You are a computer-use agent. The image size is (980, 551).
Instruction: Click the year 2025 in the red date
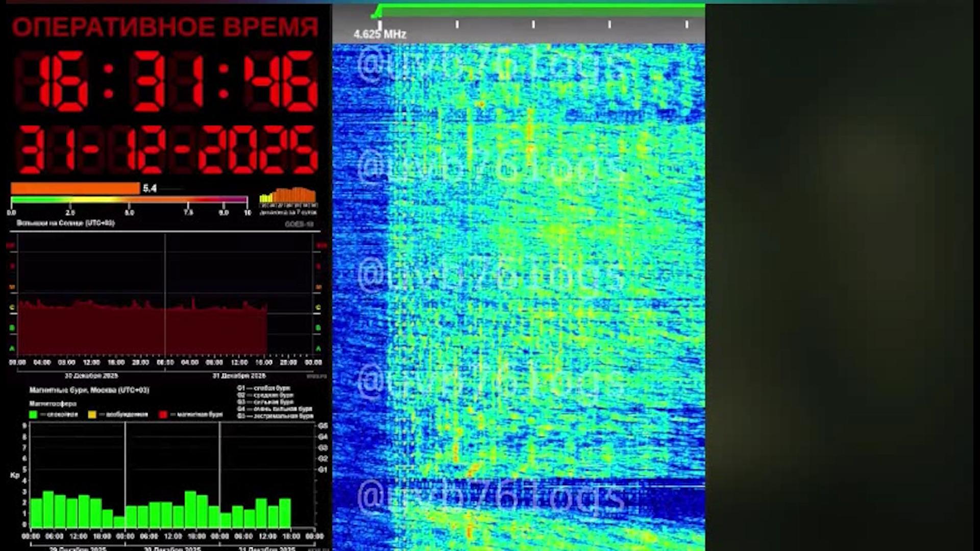tap(258, 151)
